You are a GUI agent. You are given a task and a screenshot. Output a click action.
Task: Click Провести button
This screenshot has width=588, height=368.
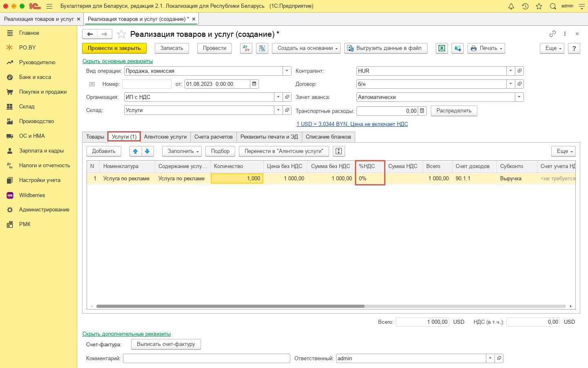pos(214,48)
